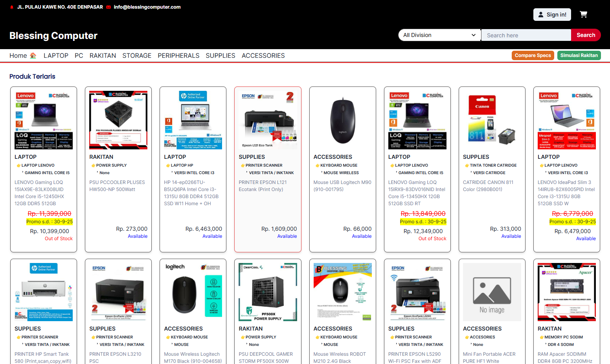This screenshot has width=610, height=364.
Task: Click the user icon in Sign in button
Action: [x=541, y=15]
